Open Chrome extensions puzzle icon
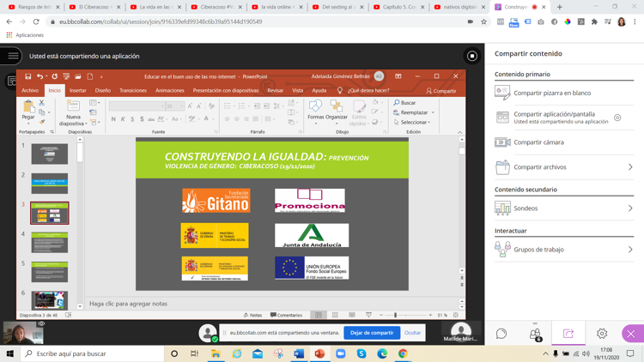The image size is (644, 362). [594, 21]
